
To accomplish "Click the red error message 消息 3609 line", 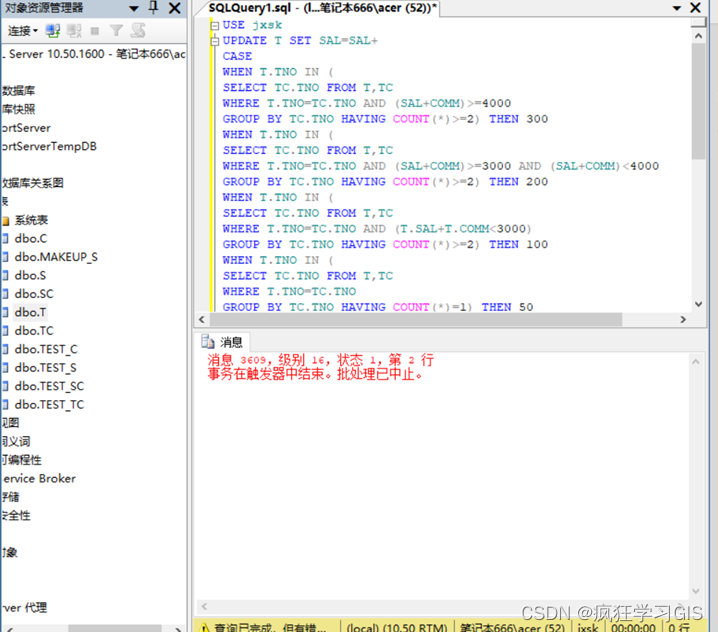I will tap(320, 360).
